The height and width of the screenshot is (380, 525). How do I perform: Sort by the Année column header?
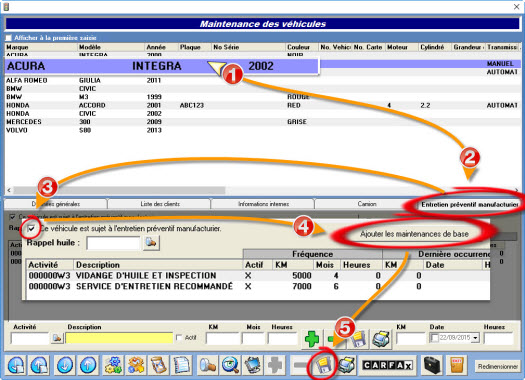click(161, 47)
